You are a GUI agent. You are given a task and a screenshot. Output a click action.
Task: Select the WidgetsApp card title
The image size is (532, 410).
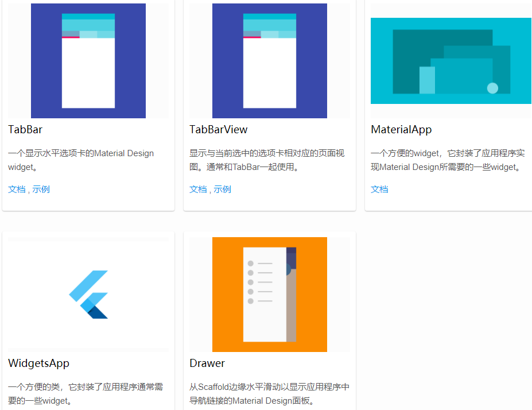point(38,363)
